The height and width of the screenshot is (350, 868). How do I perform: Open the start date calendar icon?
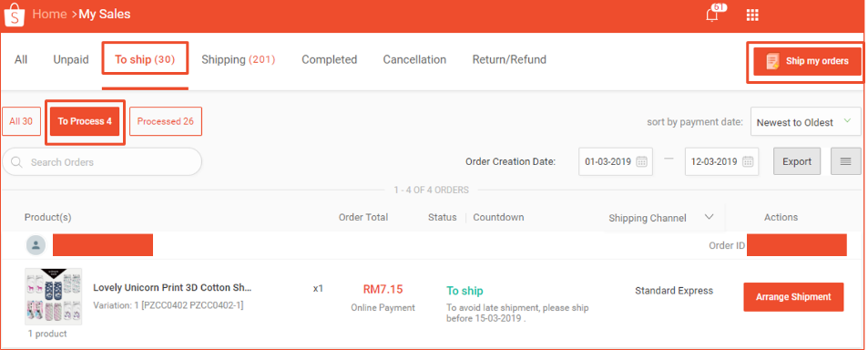coord(641,161)
